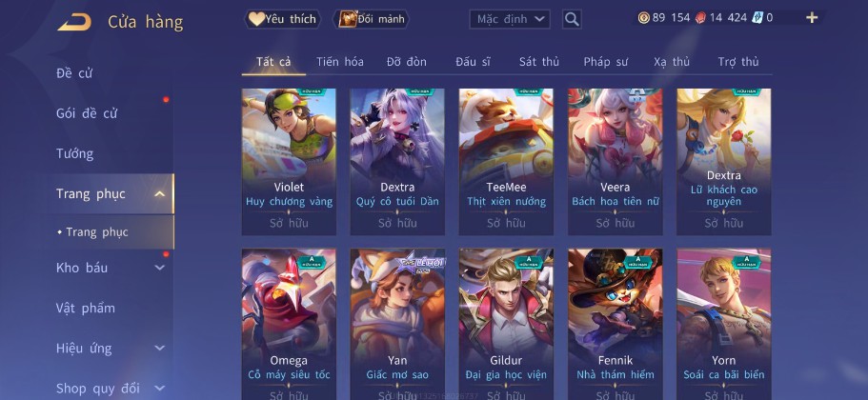Expand the Hiệu ứng sidebar section

tap(159, 348)
